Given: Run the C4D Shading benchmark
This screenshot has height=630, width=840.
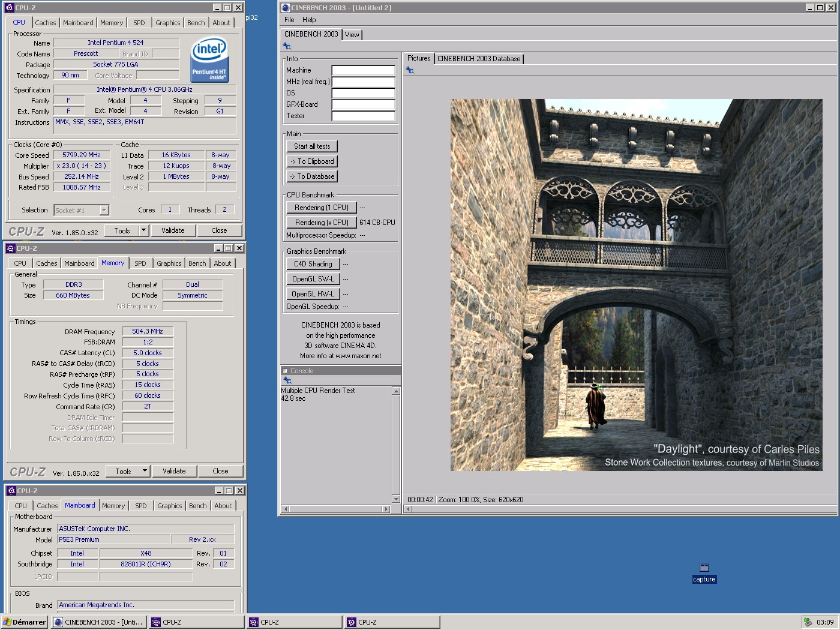Looking at the screenshot, I should point(313,264).
